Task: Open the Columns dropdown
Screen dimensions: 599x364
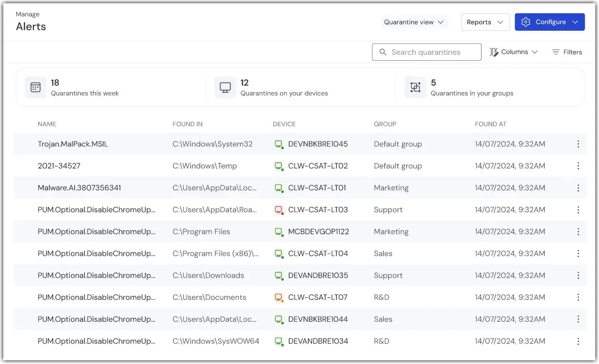Action: tap(513, 52)
